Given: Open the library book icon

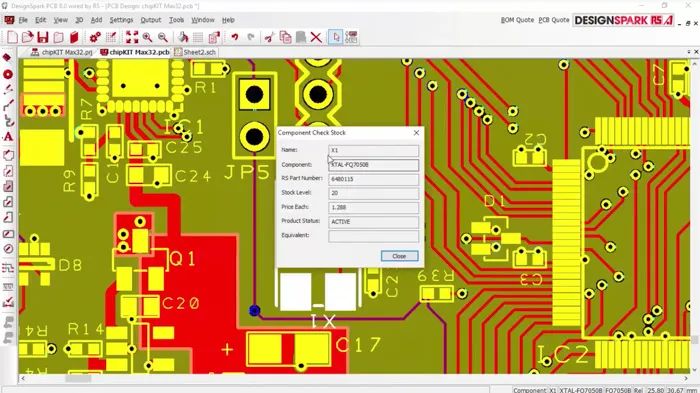Looking at the screenshot, I should 74,37.
